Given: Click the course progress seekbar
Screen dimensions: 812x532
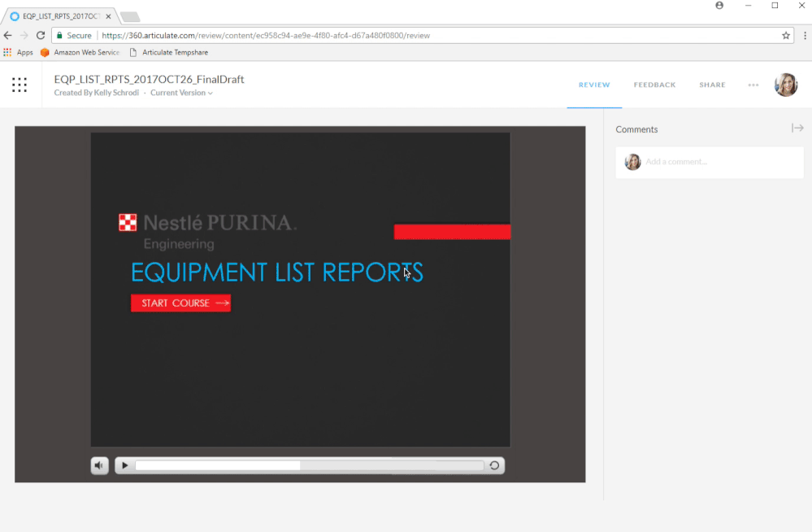Looking at the screenshot, I should [309, 465].
